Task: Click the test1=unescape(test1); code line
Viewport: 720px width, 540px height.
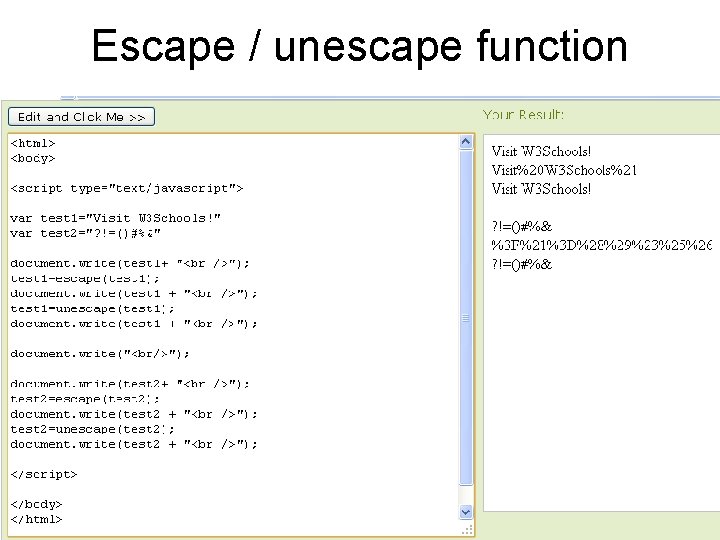Action: [92, 309]
